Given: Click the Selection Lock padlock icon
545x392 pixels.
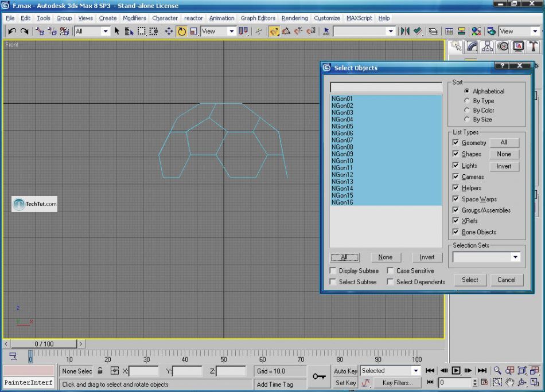Looking at the screenshot, I should tap(100, 371).
